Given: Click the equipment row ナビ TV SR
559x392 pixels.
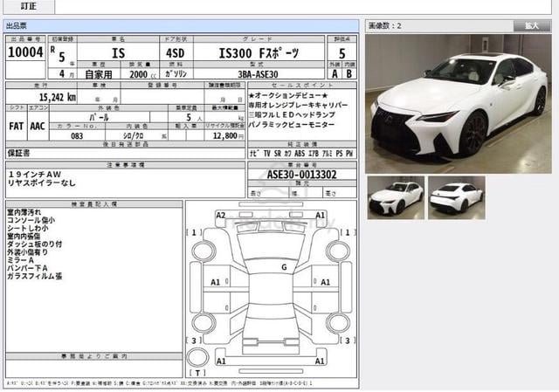Looking at the screenshot, I should (301, 154).
